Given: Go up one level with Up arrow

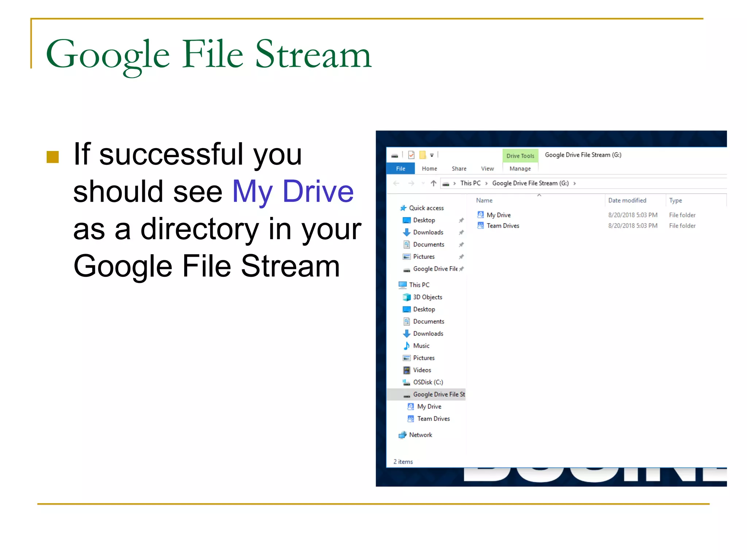Looking at the screenshot, I should tap(433, 183).
